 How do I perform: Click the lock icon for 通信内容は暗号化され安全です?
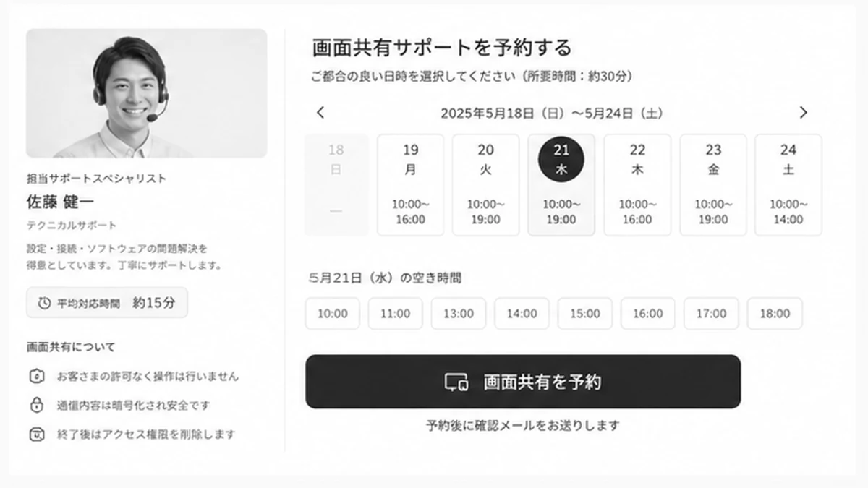pos(36,405)
